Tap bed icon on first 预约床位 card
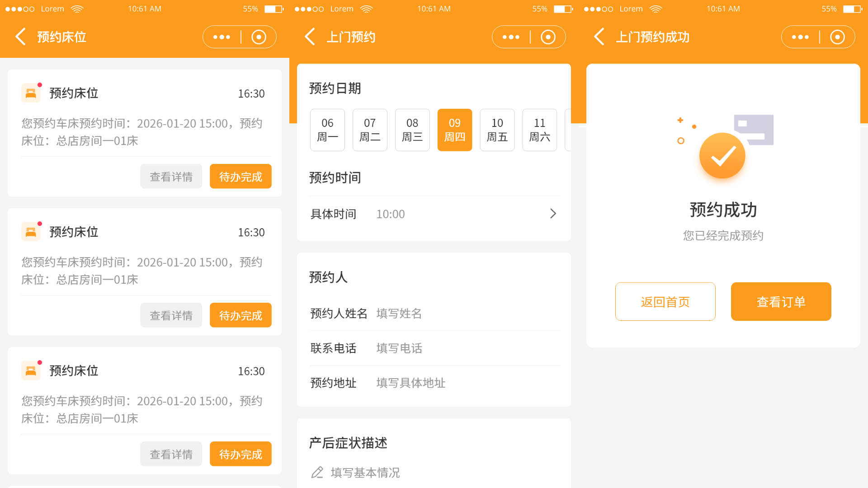 pos(31,93)
